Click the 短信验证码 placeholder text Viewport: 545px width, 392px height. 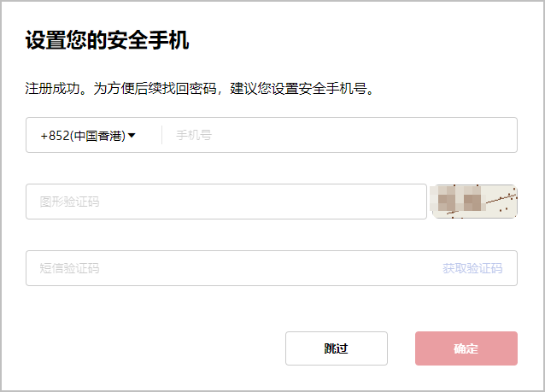pyautogui.click(x=69, y=268)
